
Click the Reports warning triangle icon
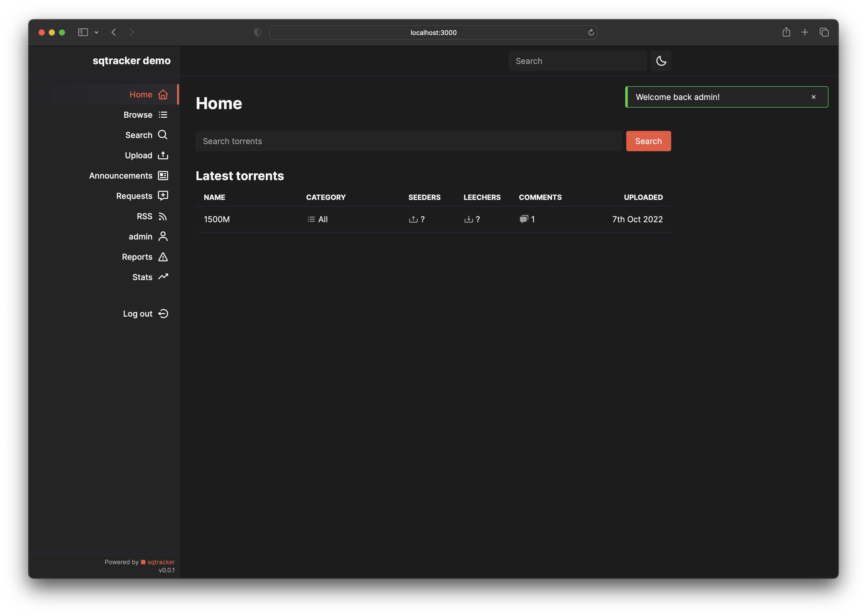point(163,257)
